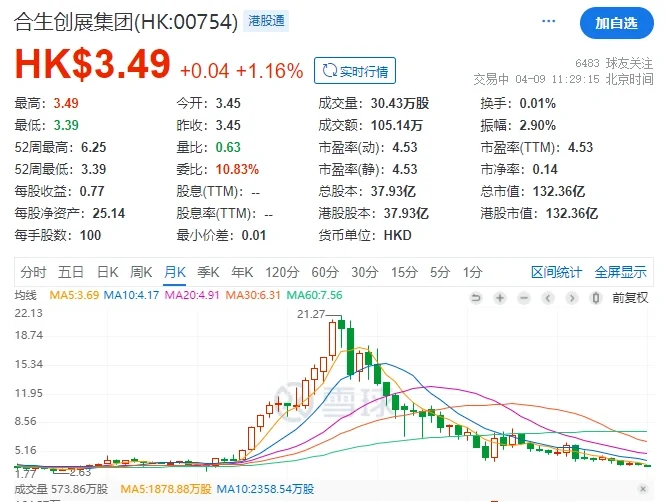Move chart right with the right arrow

572,298
